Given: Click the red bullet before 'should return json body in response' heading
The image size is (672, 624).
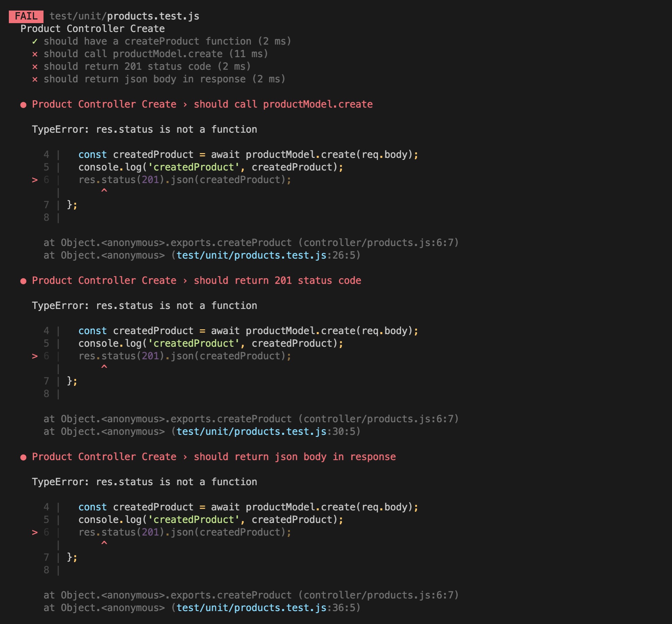Looking at the screenshot, I should click(x=23, y=457).
